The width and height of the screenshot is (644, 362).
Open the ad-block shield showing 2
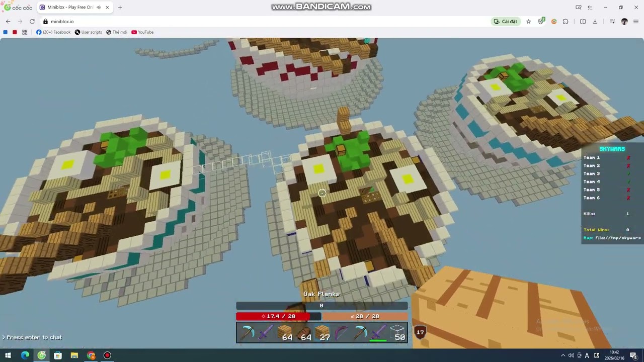pyautogui.click(x=541, y=21)
